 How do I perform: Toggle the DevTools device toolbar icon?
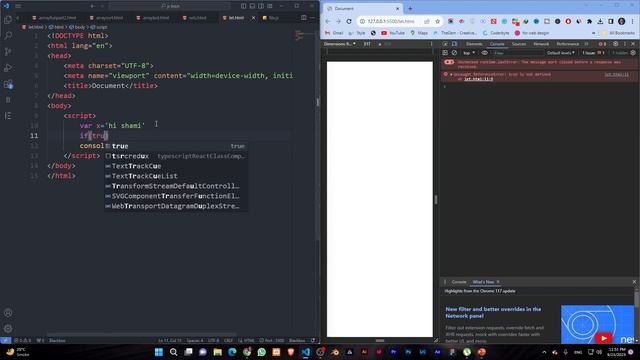click(454, 44)
